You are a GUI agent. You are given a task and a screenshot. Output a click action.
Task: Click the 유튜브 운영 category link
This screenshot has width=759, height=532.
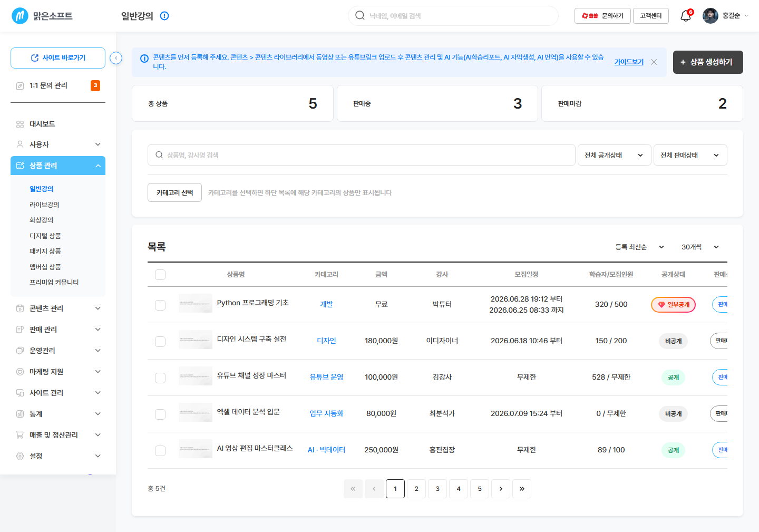326,377
